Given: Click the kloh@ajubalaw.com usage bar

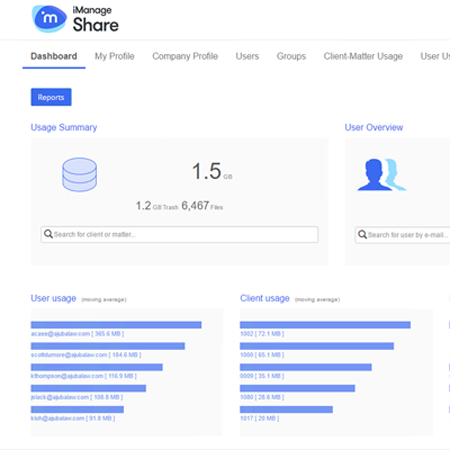Looking at the screenshot, I should pos(77,409).
